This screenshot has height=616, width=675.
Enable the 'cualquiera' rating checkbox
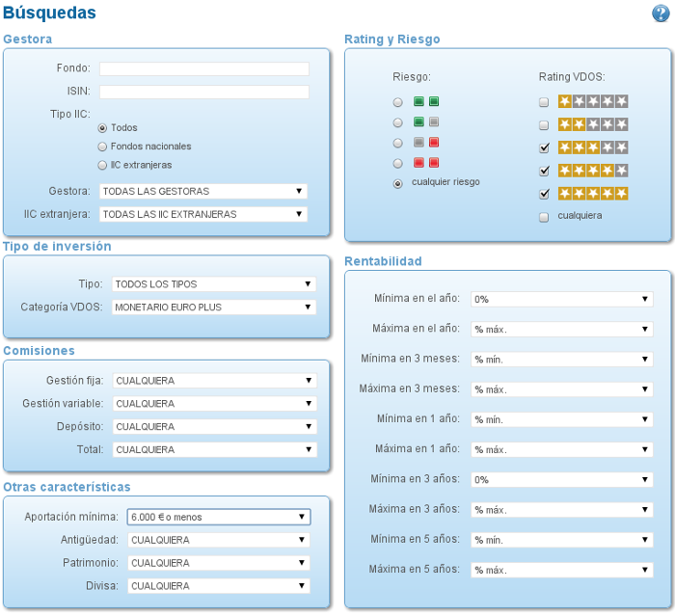pos(544,217)
